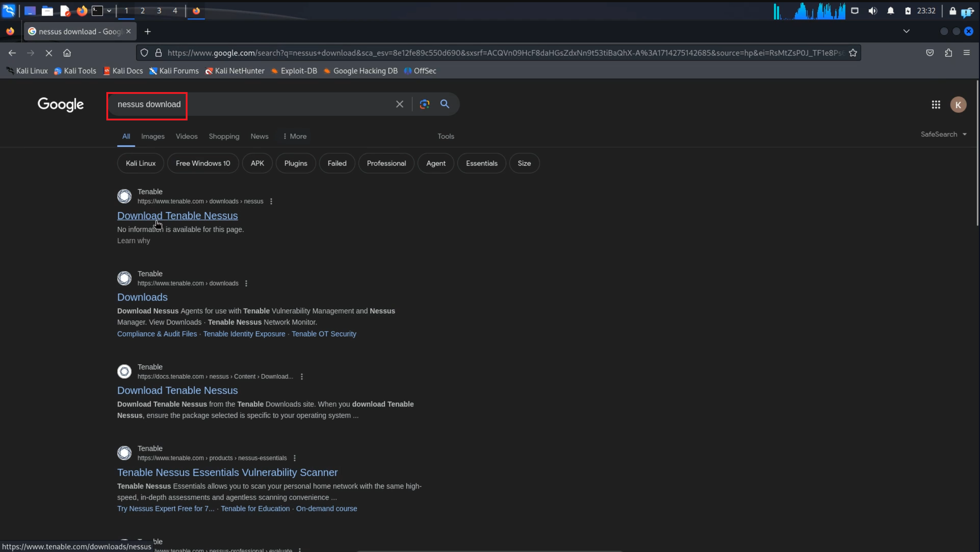Stop page loading with X button
The height and width of the screenshot is (552, 980).
tap(49, 53)
